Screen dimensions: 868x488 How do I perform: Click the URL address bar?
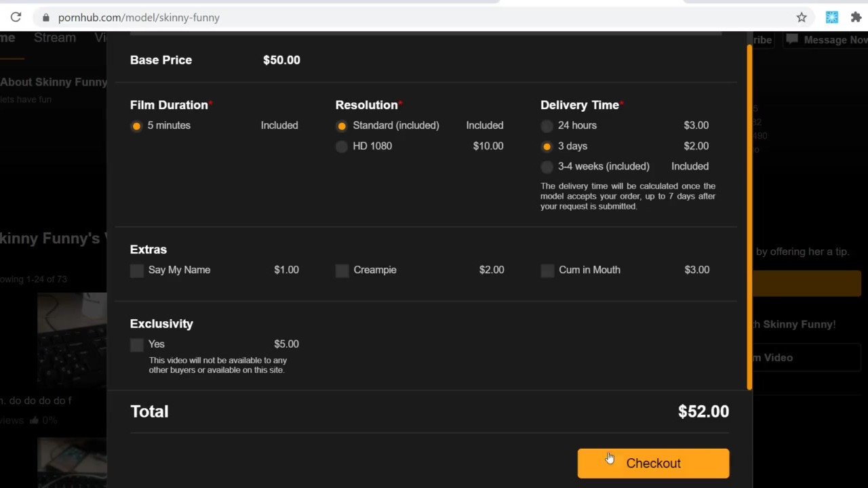coord(407,18)
